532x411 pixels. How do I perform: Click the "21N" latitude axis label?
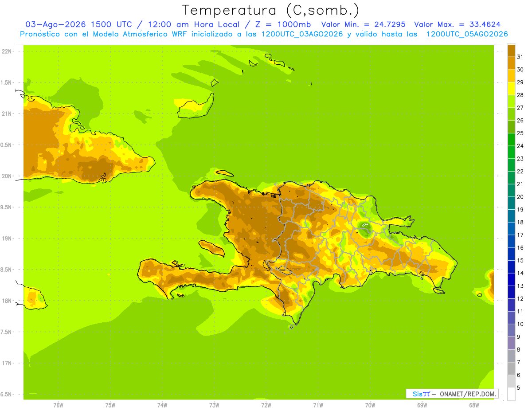pos(6,114)
